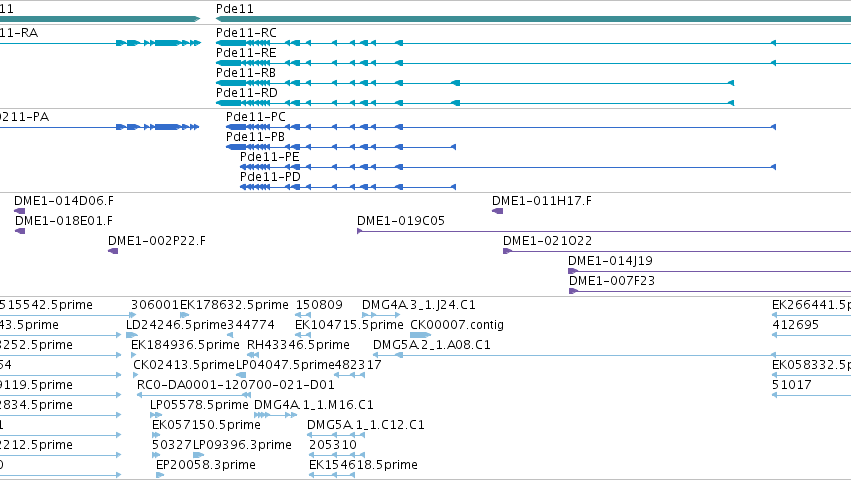
Task: Select the CK02413.5prime EST label
Action: (184, 365)
